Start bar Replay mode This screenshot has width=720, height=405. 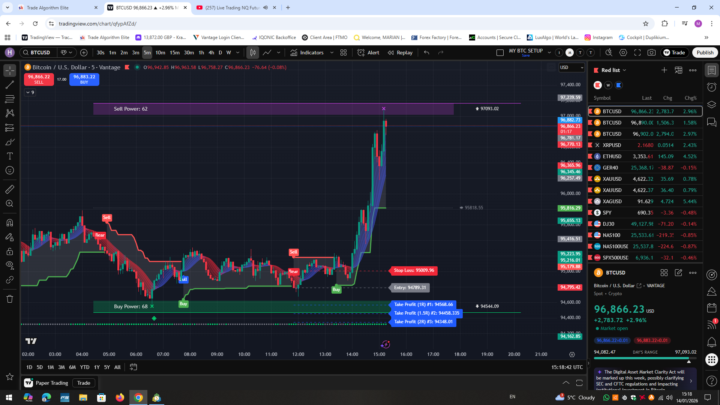click(400, 53)
